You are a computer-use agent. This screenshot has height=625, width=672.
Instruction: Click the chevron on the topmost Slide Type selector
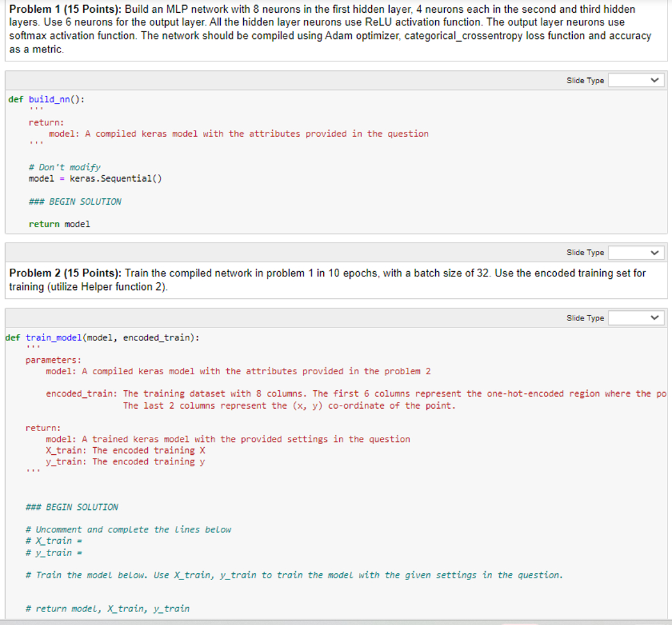tap(655, 80)
